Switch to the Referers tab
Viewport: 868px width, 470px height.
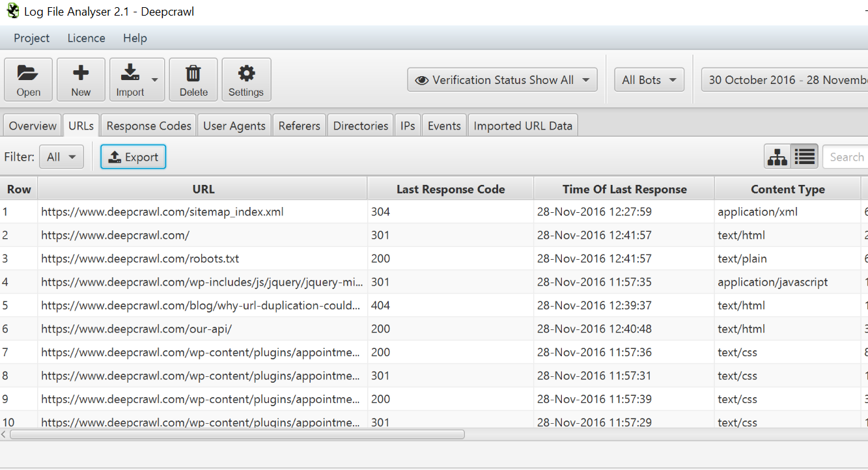click(x=300, y=126)
